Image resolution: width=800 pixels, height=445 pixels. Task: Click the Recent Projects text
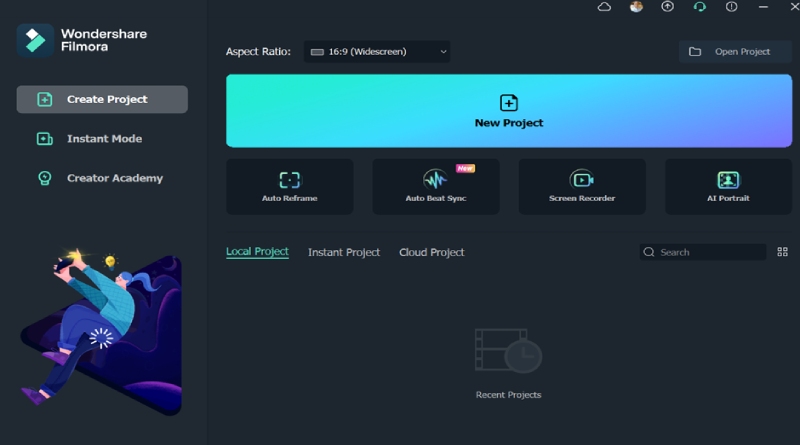(x=508, y=394)
